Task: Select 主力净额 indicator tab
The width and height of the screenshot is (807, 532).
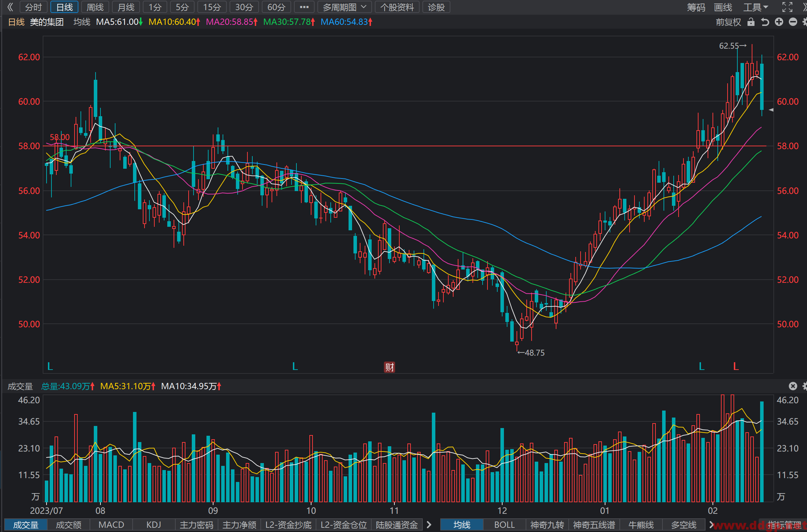Action: 239,525
